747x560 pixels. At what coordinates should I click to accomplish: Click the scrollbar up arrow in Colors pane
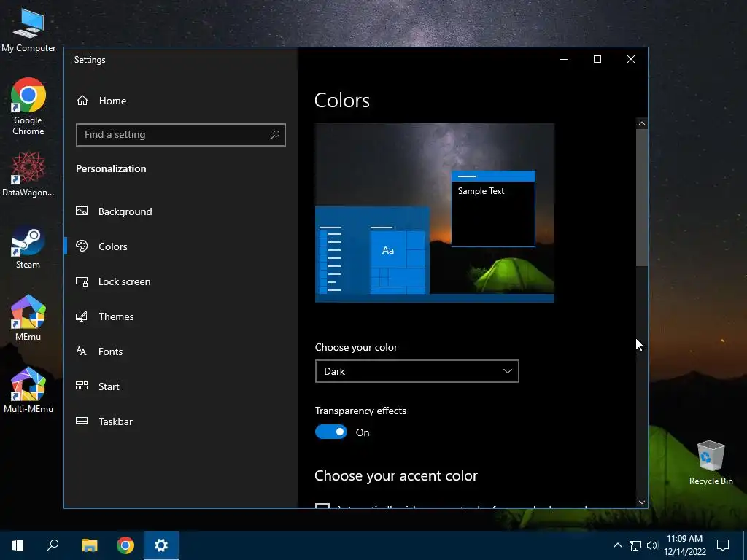[642, 123]
